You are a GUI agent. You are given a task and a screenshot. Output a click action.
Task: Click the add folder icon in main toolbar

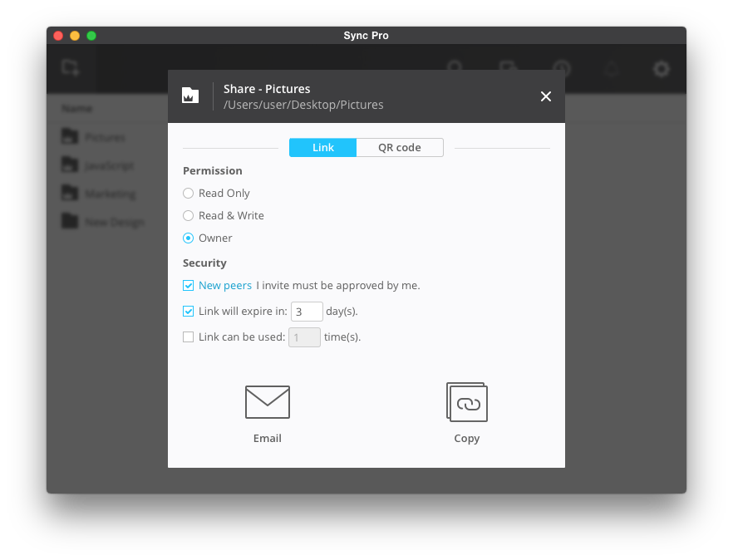point(71,68)
